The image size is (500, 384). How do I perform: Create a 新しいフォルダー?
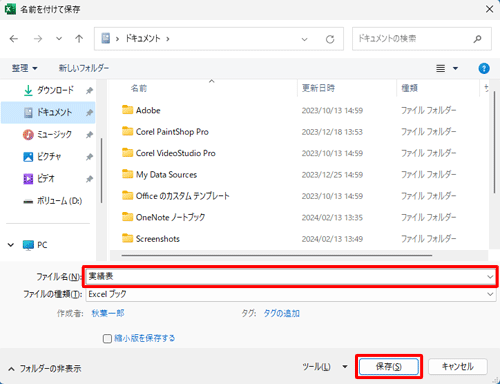[x=84, y=68]
